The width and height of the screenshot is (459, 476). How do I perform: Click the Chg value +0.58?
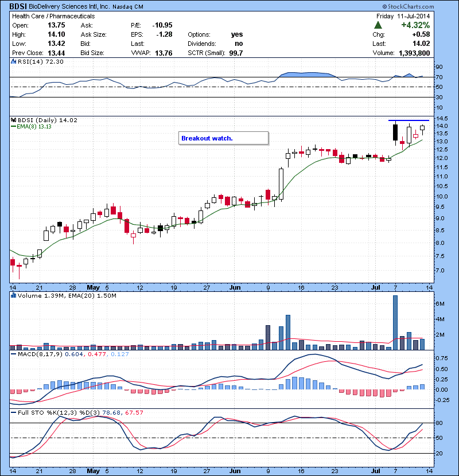421,34
